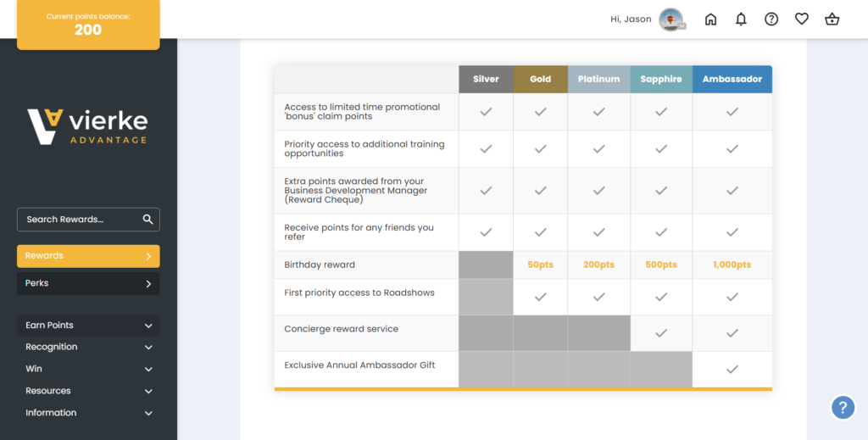This screenshot has width=868, height=440.
Task: Expand the Recognition section
Action: coord(88,348)
